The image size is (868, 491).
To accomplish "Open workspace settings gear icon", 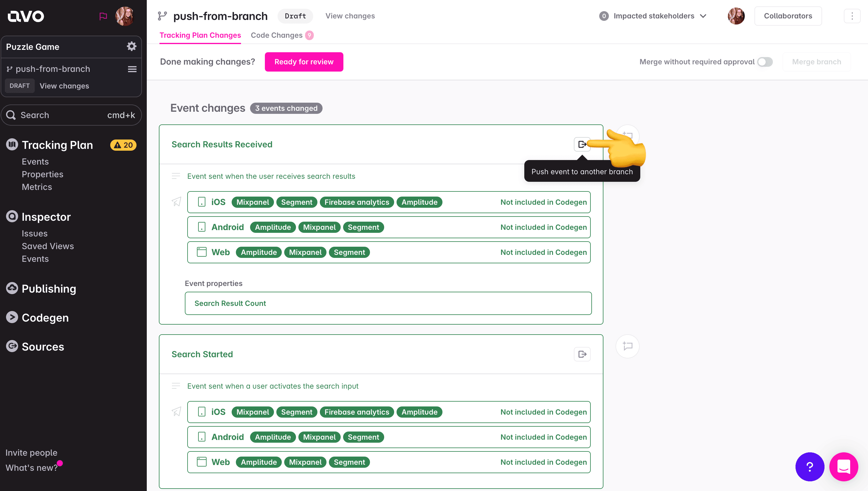I will click(x=131, y=47).
